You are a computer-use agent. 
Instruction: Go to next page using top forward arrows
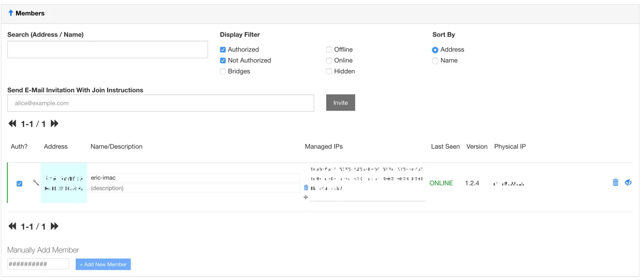click(x=54, y=123)
